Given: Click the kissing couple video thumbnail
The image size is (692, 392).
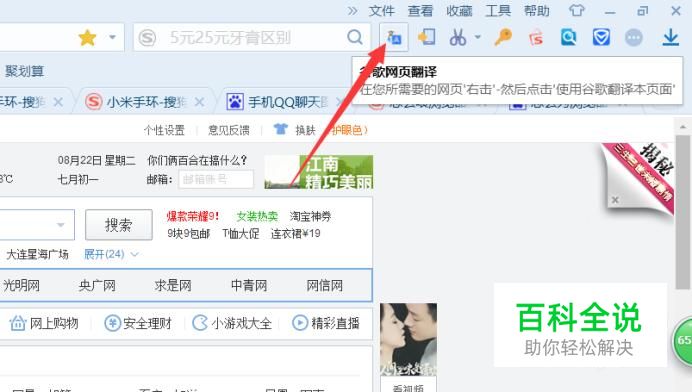Looking at the screenshot, I should point(408,339).
